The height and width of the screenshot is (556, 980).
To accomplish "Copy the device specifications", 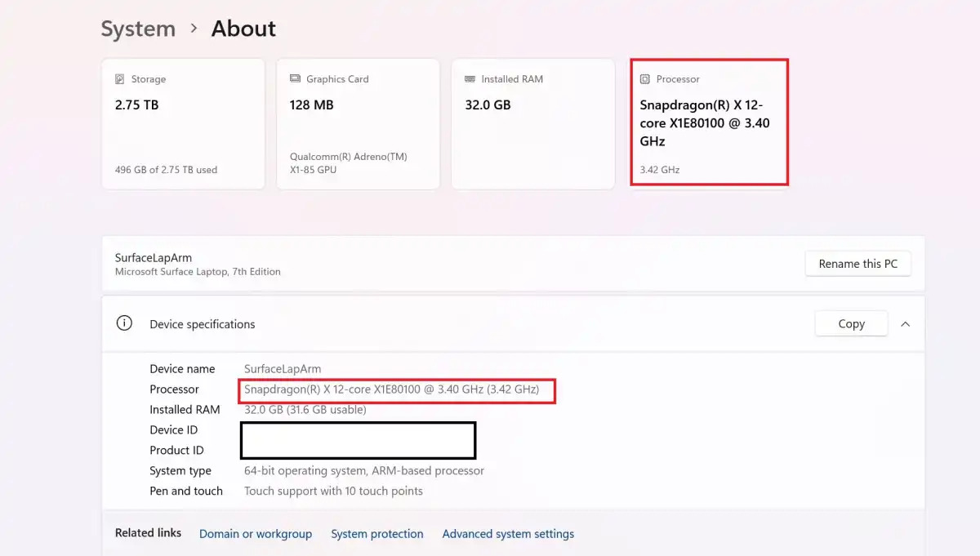I will tap(851, 323).
